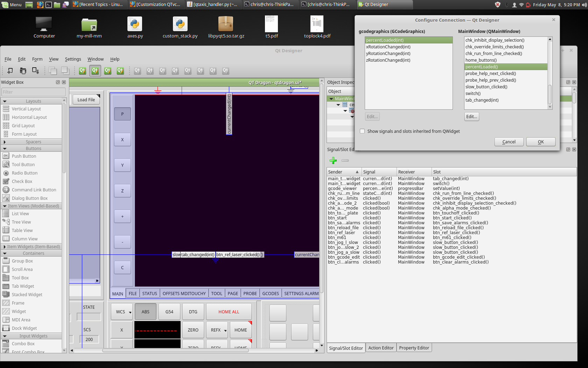The image size is (588, 368).
Task: Select the GCODES tab on the form
Action: 271,293
